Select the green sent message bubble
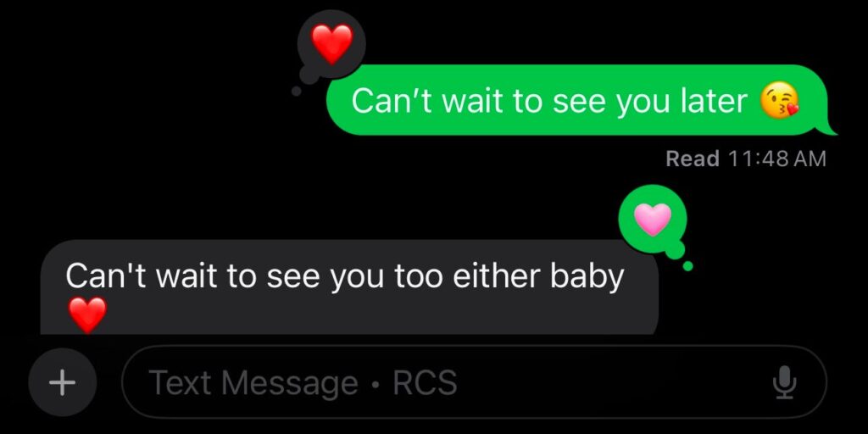 (581, 100)
